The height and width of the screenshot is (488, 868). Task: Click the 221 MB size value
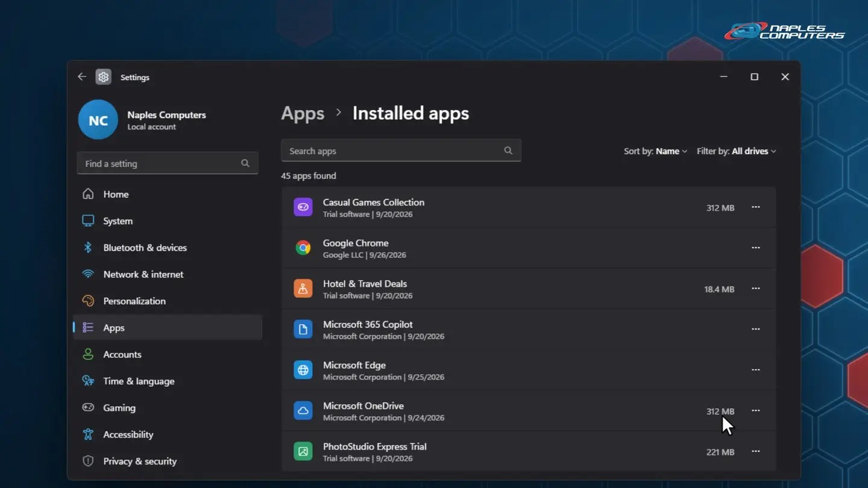coord(720,452)
